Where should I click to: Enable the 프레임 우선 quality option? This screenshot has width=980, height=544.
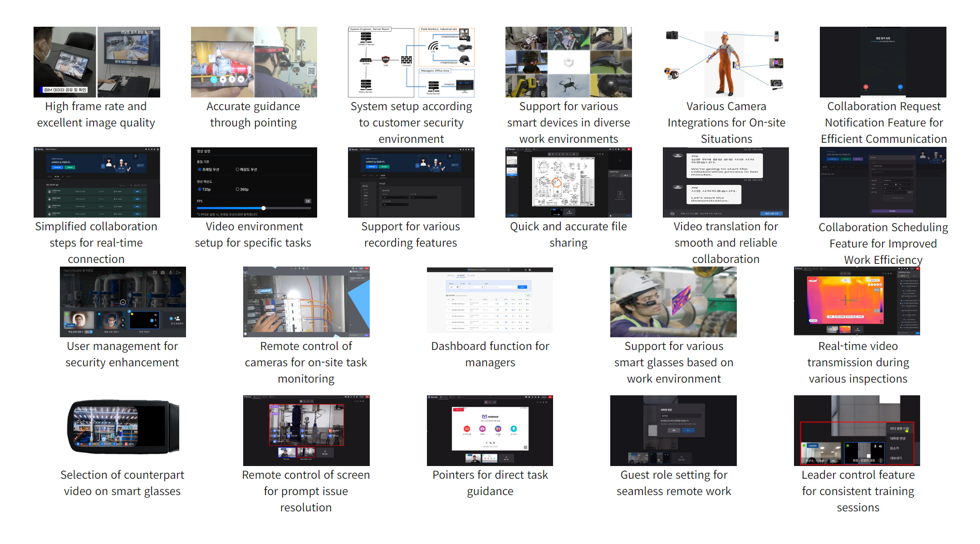tap(200, 170)
